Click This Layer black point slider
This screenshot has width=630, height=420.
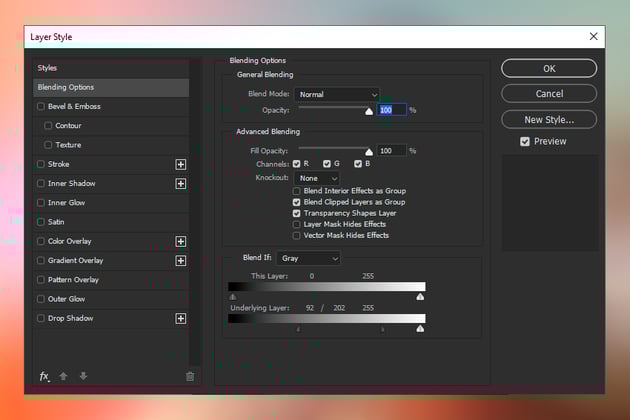233,297
